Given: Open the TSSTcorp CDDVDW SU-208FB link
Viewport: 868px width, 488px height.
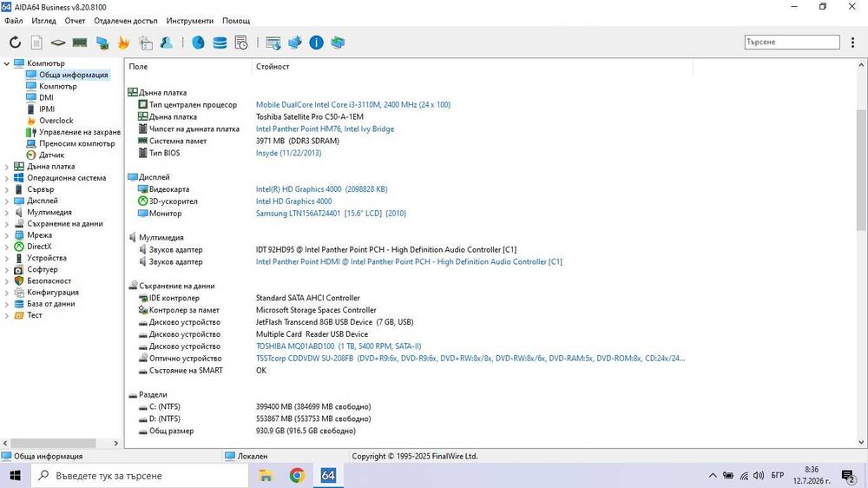Looking at the screenshot, I should click(470, 359).
